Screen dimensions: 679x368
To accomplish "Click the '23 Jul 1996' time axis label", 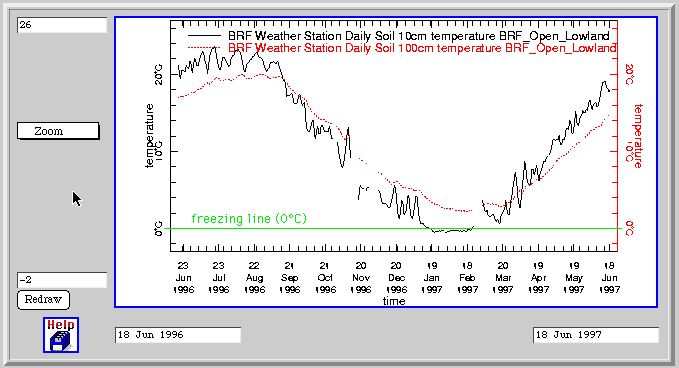I will [219, 278].
